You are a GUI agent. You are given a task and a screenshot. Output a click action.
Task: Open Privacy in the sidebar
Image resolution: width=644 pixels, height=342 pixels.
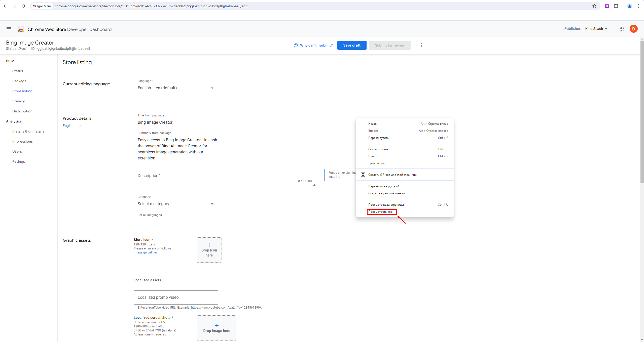[x=19, y=101]
